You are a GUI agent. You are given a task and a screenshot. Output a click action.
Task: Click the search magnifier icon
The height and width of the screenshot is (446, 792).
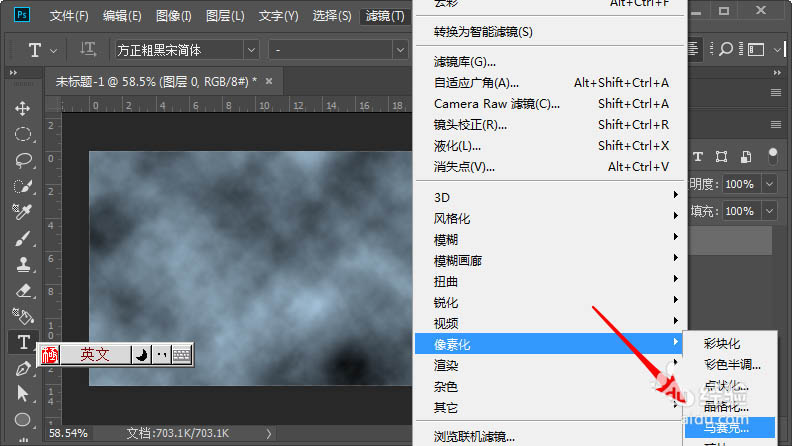tap(726, 49)
